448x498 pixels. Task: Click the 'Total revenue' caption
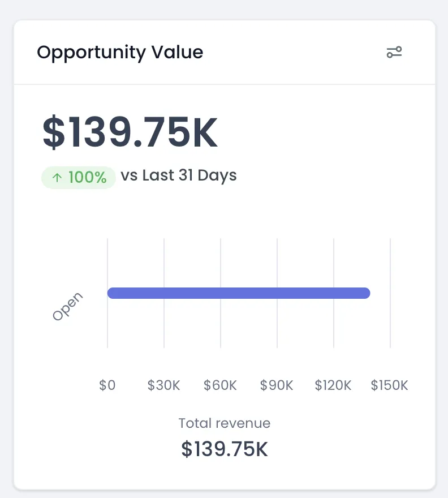pos(225,423)
